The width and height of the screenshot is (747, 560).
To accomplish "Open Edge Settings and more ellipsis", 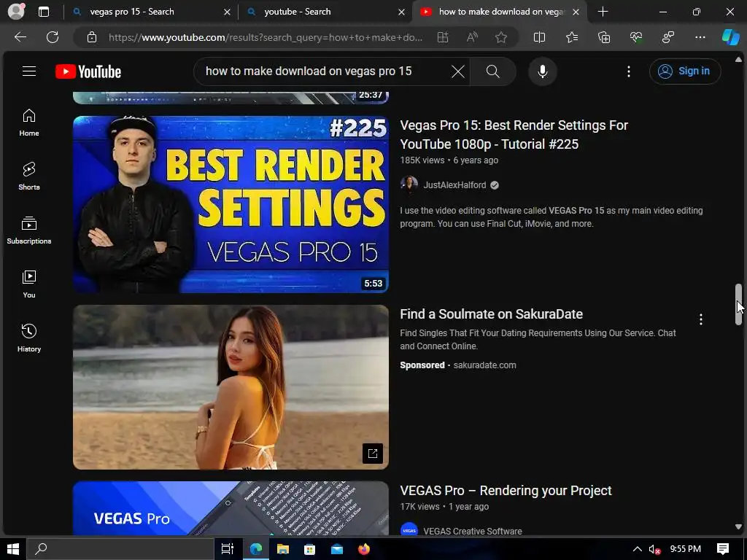I will [x=700, y=37].
